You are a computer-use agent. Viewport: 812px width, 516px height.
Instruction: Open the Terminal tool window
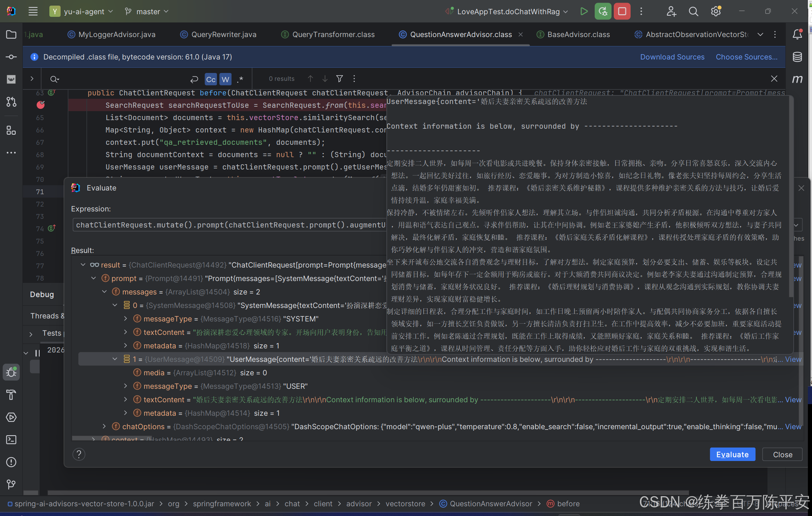11,440
